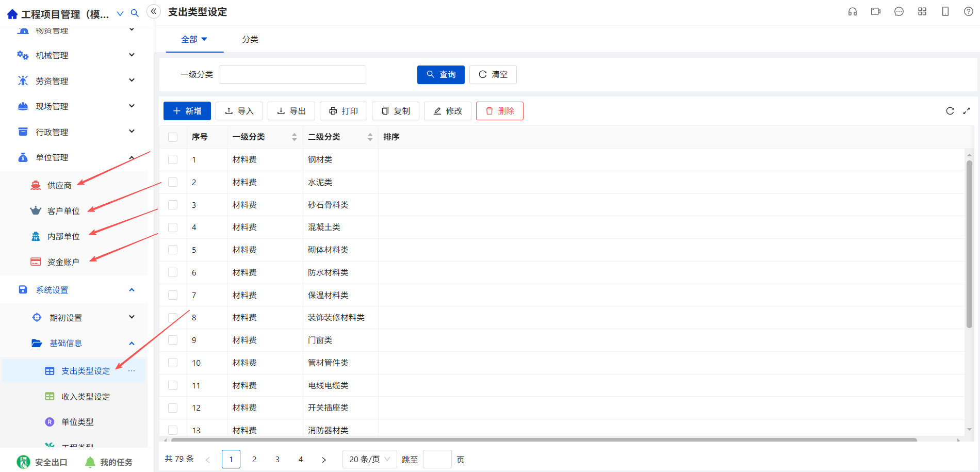Open the video camera icon
Screen dimensions: 980x472
(x=876, y=11)
